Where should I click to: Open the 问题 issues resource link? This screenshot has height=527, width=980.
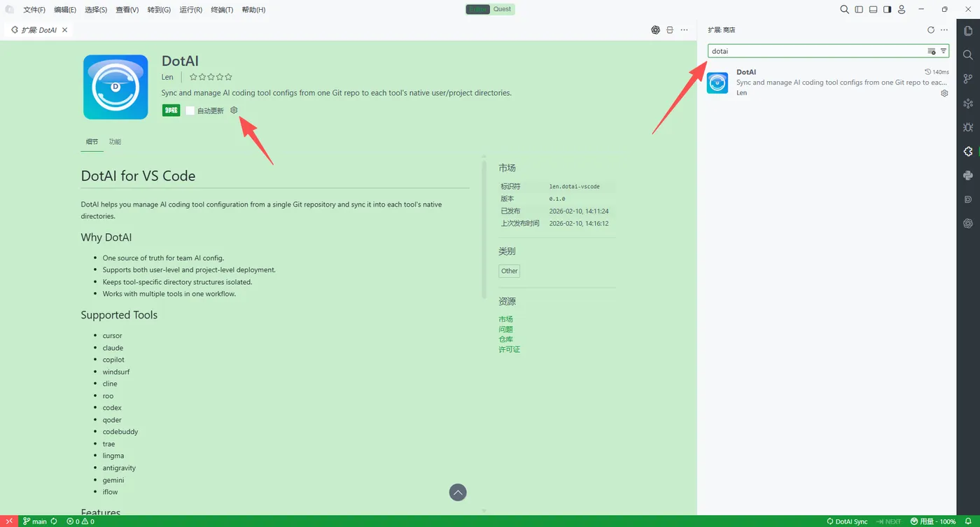(x=505, y=329)
